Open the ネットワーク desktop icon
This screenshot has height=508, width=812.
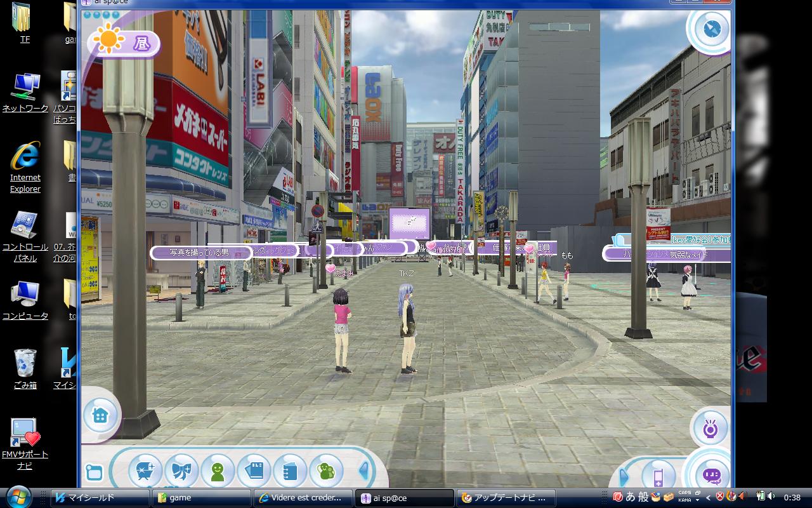[x=25, y=93]
